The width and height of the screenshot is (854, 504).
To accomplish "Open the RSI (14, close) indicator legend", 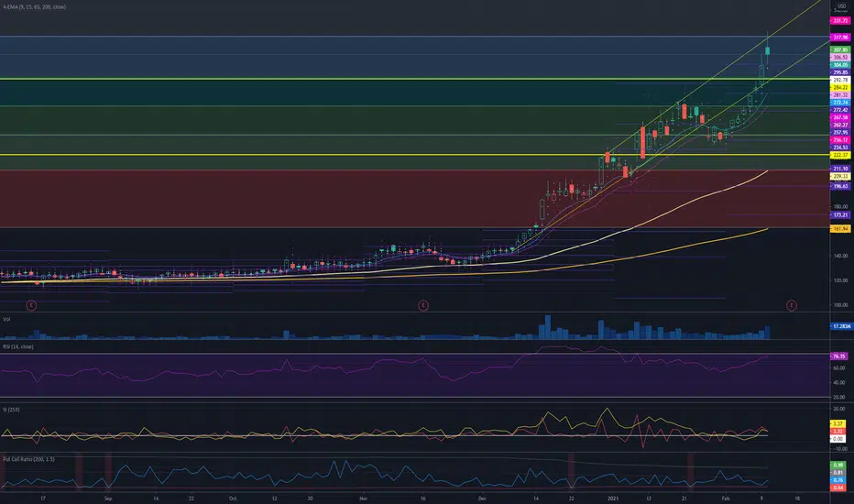I will 18,346.
